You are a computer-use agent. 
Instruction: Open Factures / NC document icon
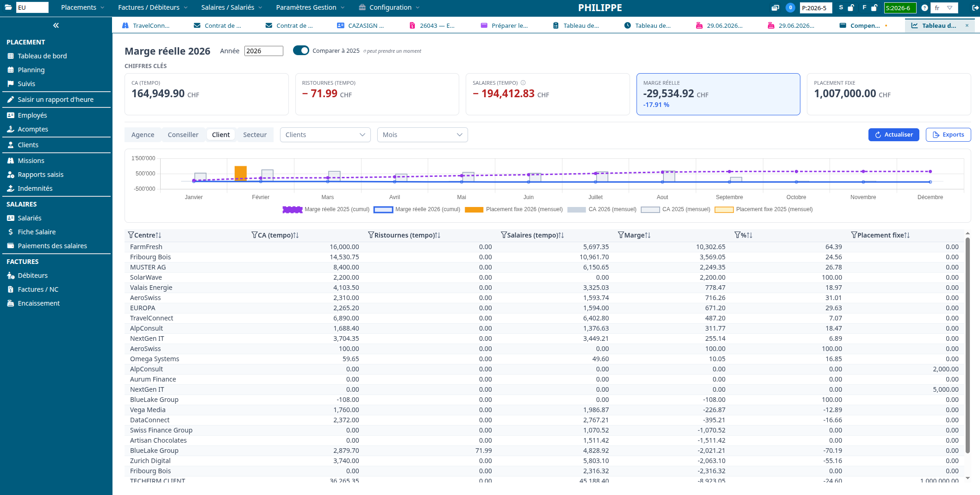click(x=11, y=289)
